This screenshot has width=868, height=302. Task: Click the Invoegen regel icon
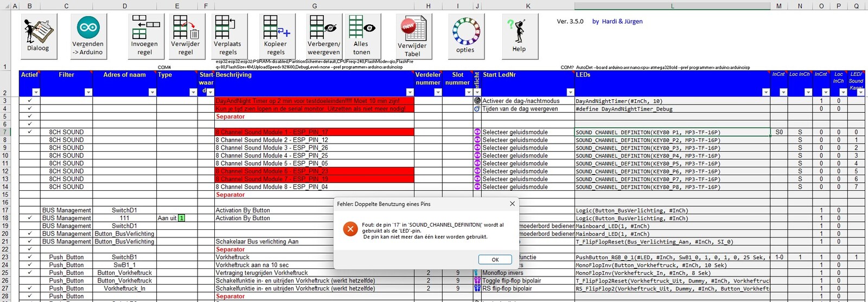(145, 36)
